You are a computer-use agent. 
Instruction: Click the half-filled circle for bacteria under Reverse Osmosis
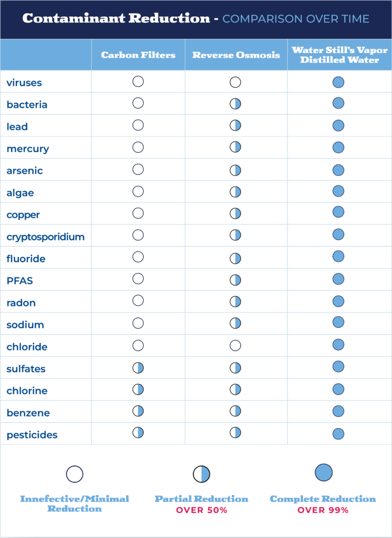pos(235,104)
